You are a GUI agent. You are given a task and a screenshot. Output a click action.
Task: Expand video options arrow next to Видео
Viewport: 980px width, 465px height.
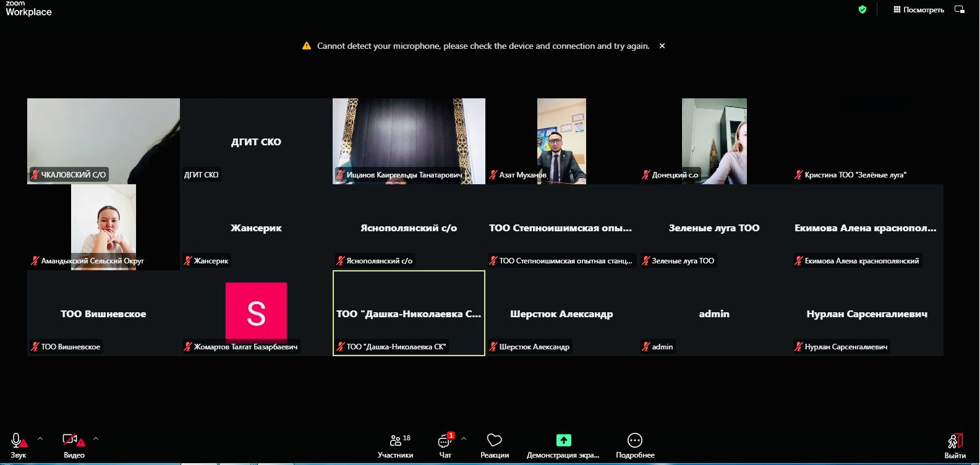pyautogui.click(x=96, y=438)
